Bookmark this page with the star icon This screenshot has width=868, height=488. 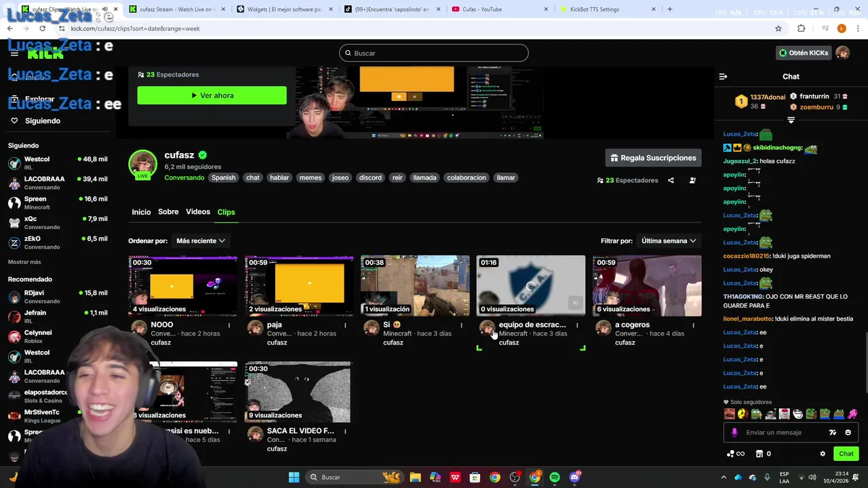click(x=778, y=28)
